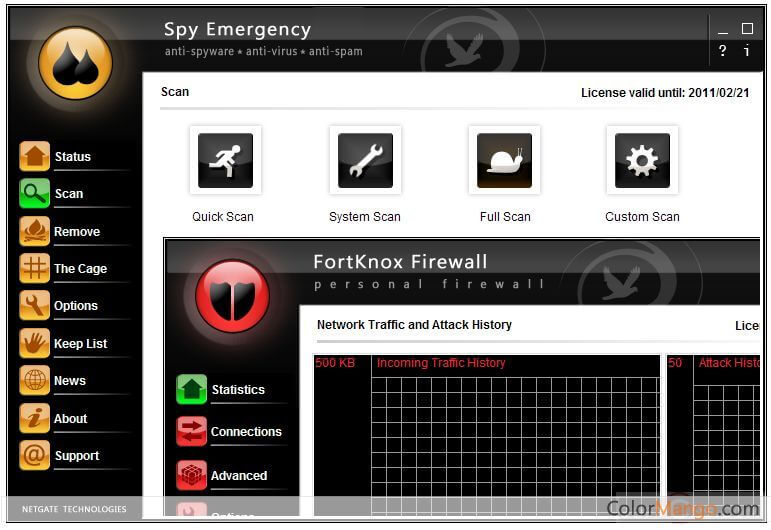Open the Support at-sign icon
The height and width of the screenshot is (530, 771).
point(34,455)
